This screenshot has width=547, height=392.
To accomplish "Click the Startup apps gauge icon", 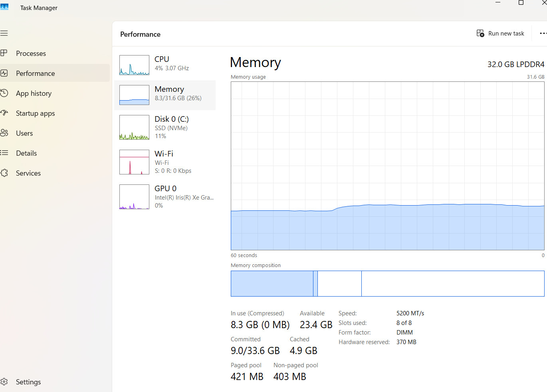I will (x=4, y=113).
